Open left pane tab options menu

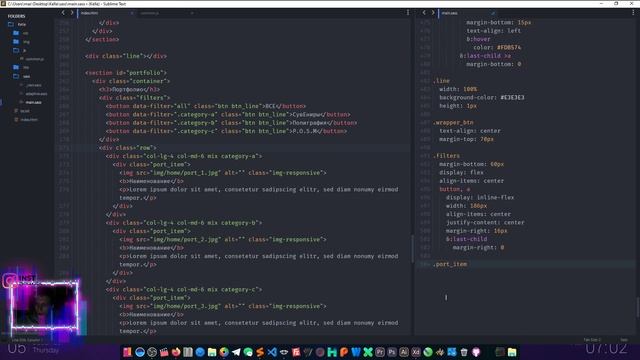pyautogui.click(x=408, y=13)
